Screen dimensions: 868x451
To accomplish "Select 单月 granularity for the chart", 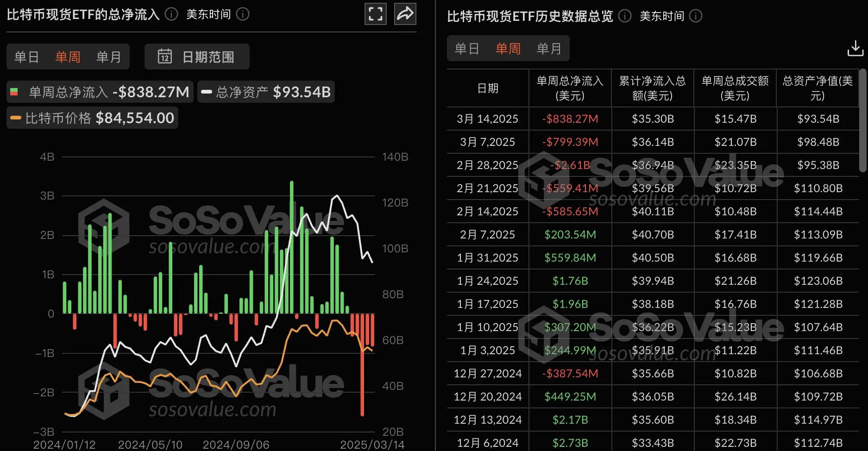I will pos(108,56).
